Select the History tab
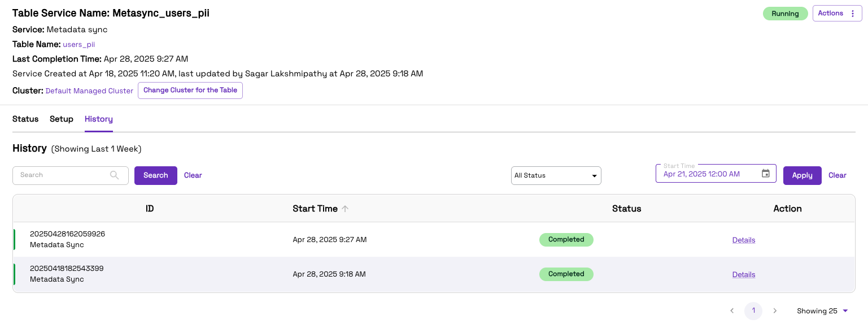Screen dimensions: 868x332 99,119
